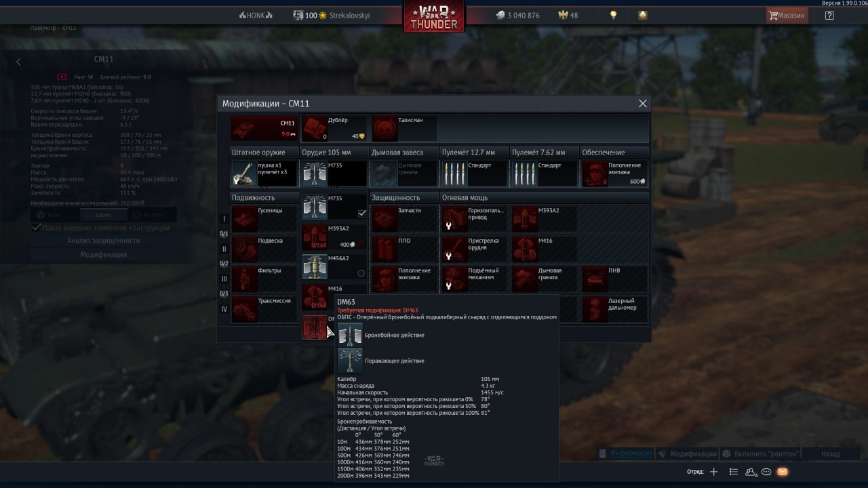The width and height of the screenshot is (868, 488).
Task: Close the Модификации – CM11 window
Action: [x=643, y=104]
